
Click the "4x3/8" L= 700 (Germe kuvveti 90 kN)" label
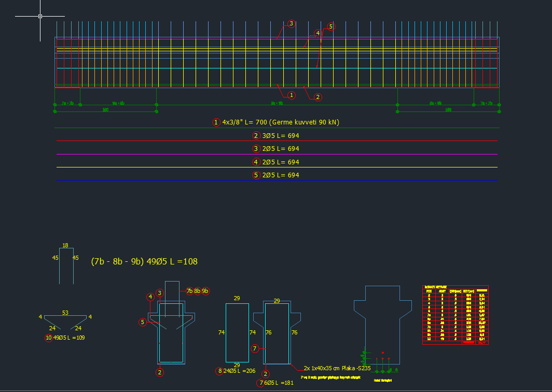coord(281,122)
